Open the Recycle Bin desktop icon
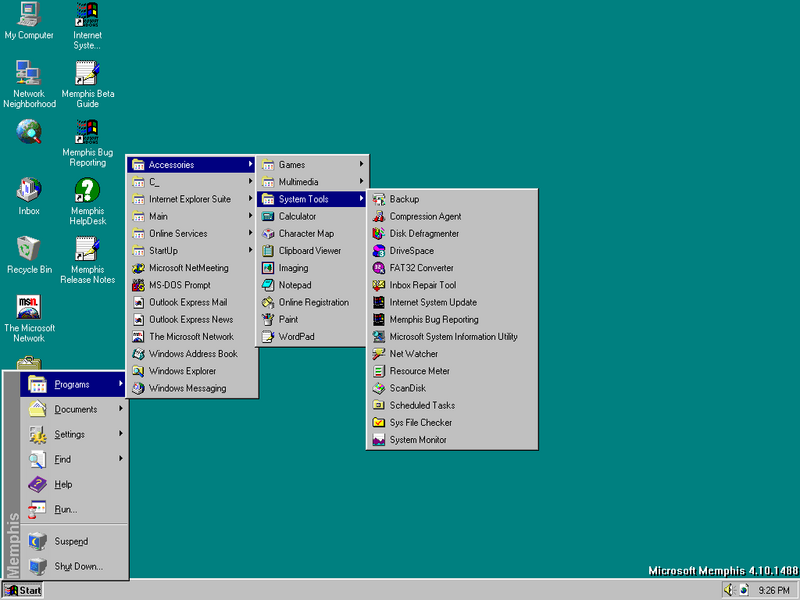 29,250
